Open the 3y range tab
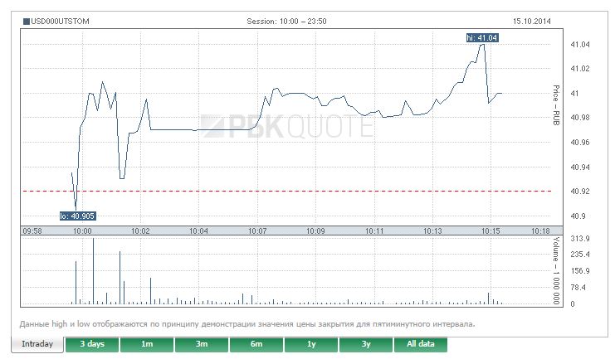This screenshot has width=615, height=364. pos(366,344)
